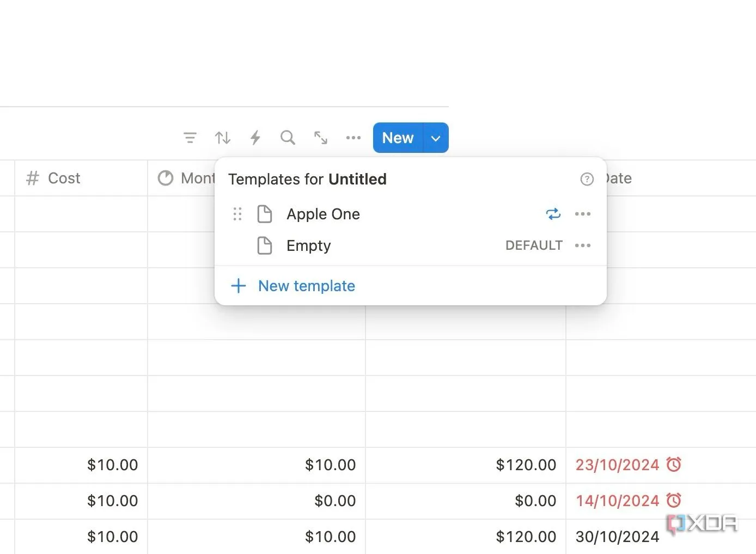Open database in full page
Screen dimensions: 756x554
click(x=321, y=138)
